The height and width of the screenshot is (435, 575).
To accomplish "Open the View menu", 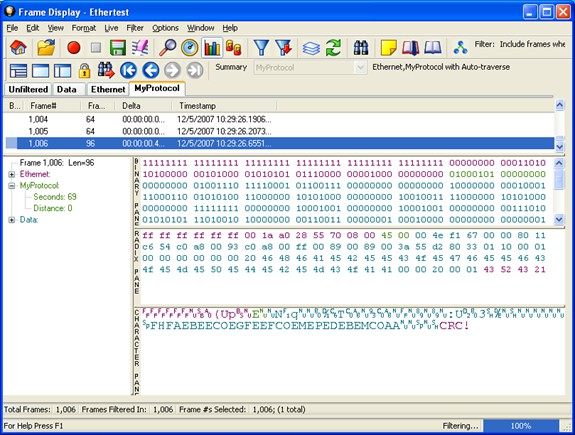I will pos(55,28).
